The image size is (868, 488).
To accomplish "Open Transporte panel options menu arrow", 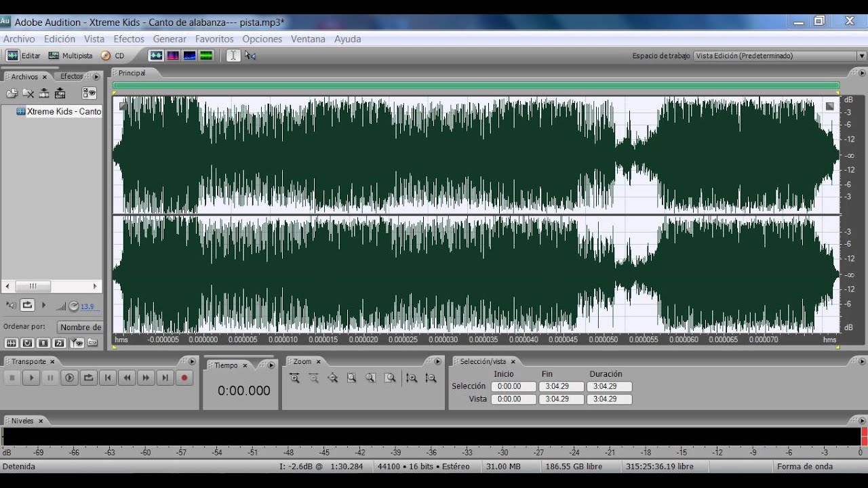I will pyautogui.click(x=192, y=361).
